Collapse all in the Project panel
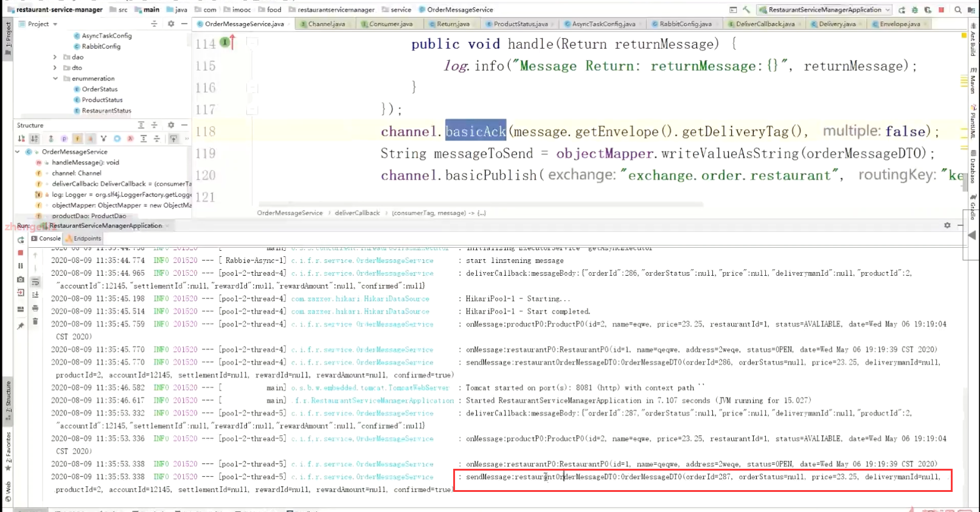Screen dimensions: 980x512 154,24
